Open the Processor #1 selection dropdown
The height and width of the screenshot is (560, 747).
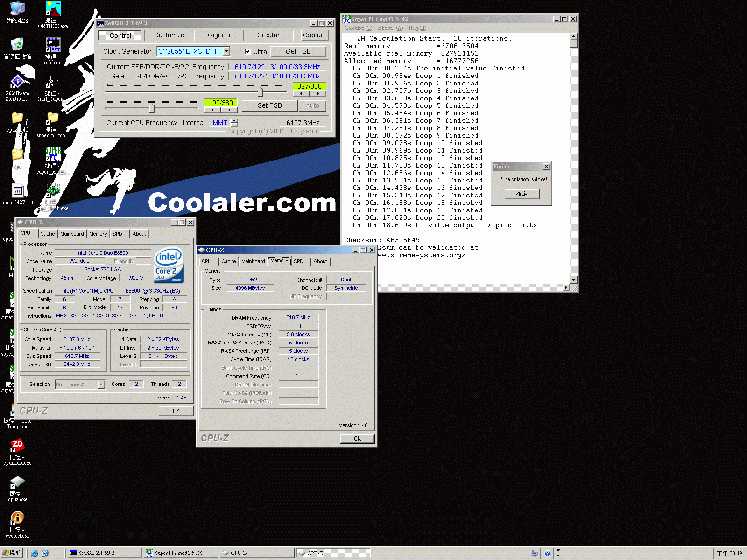pyautogui.click(x=101, y=385)
